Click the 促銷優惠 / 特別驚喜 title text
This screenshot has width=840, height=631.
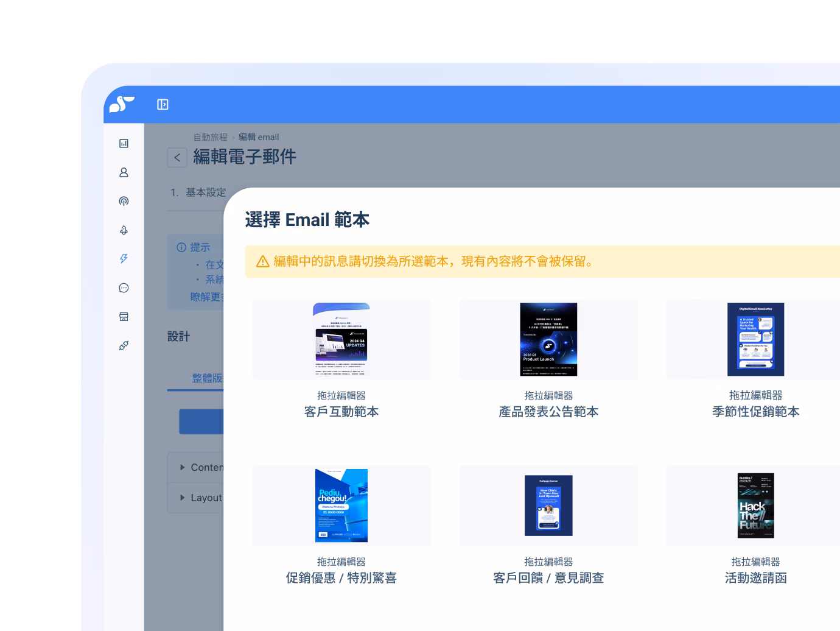(341, 578)
